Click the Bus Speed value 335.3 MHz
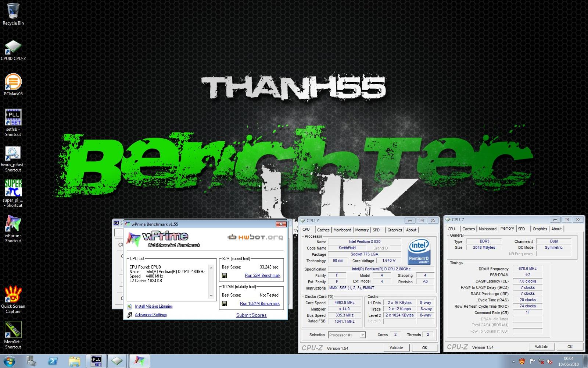This screenshot has width=588, height=368. pyautogui.click(x=344, y=315)
